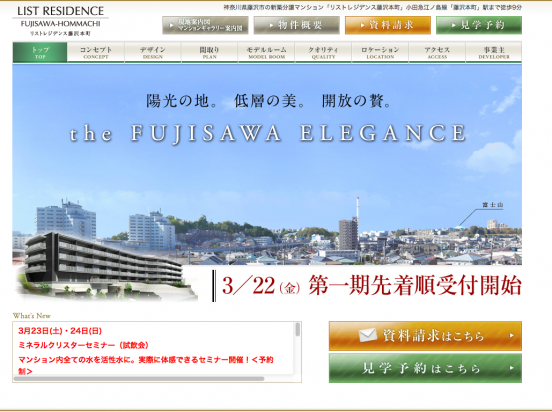Click the マンション内全ての水を活性水に news text
The image size is (552, 412).
[146, 365]
